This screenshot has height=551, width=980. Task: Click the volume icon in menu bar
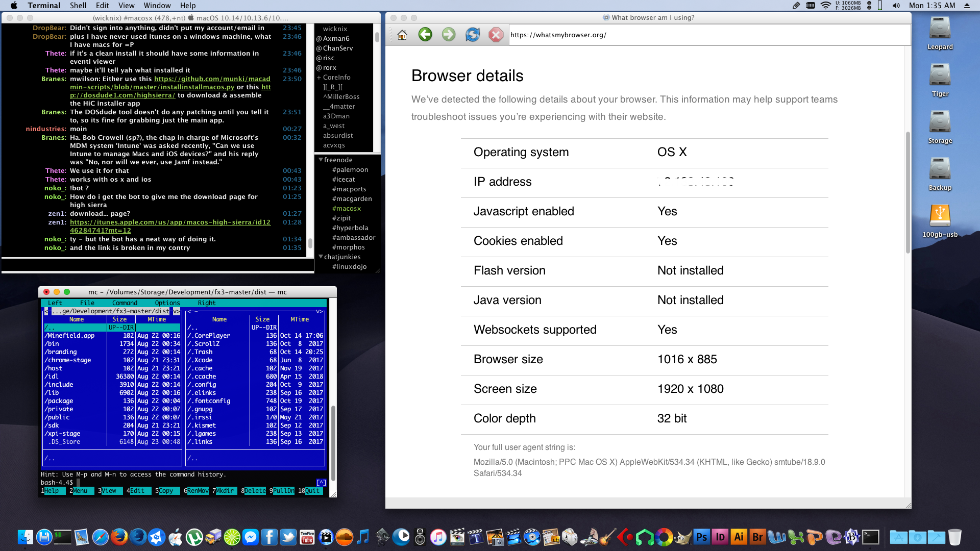click(896, 6)
